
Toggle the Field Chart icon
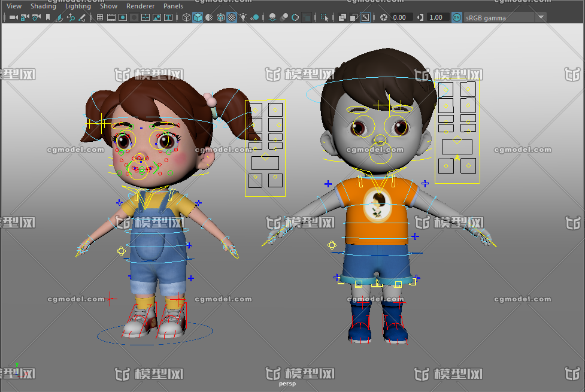[146, 17]
